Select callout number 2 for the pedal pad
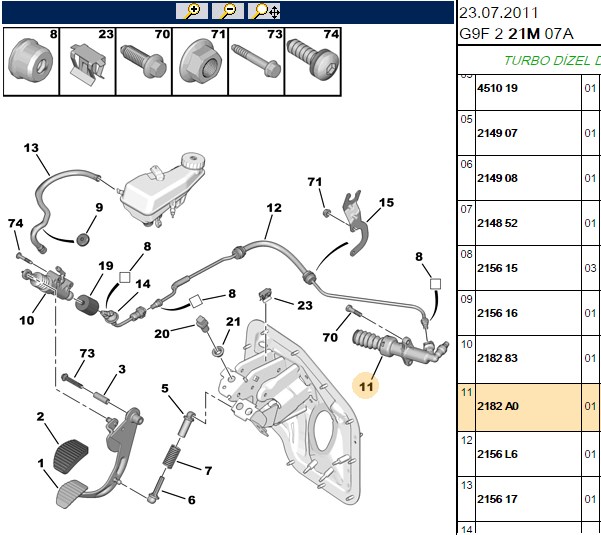601x535 pixels. [40, 416]
